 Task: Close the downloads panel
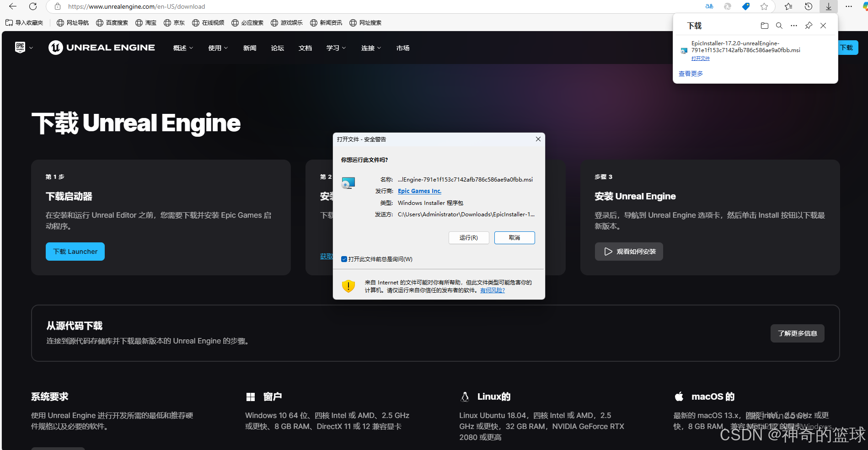(823, 26)
